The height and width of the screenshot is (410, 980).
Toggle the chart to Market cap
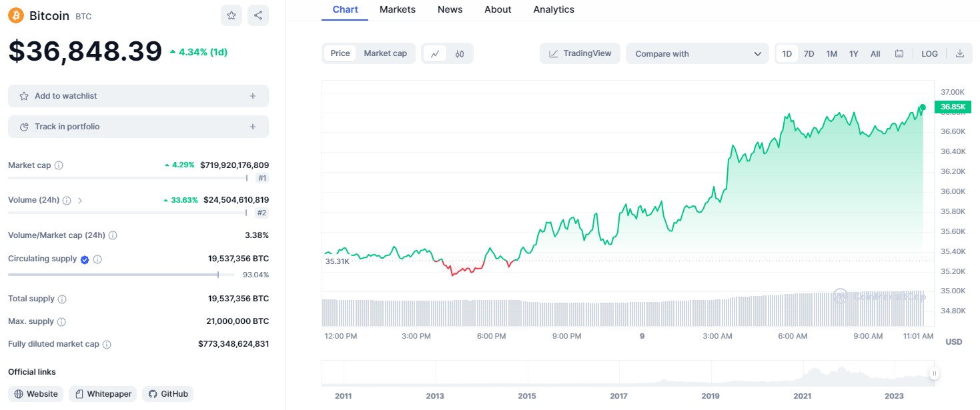[x=385, y=53]
